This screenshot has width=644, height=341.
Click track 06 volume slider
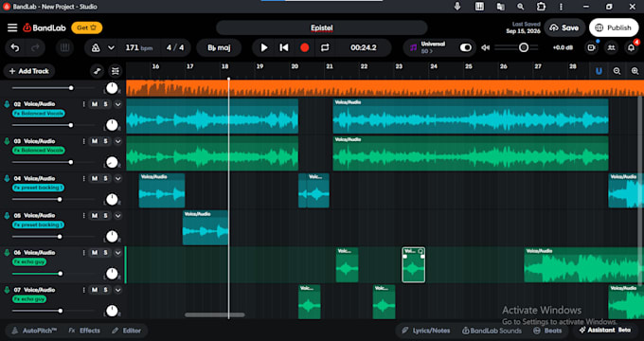(x=53, y=274)
